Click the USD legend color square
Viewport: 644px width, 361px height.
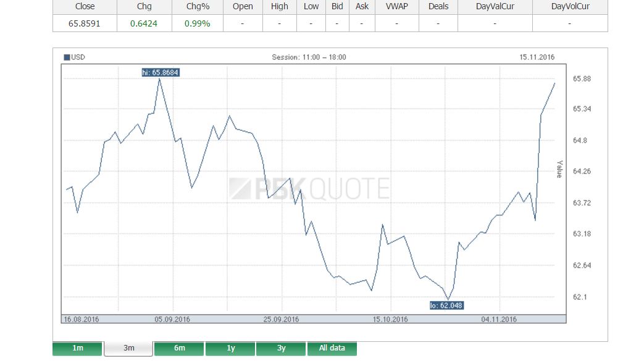pyautogui.click(x=67, y=57)
